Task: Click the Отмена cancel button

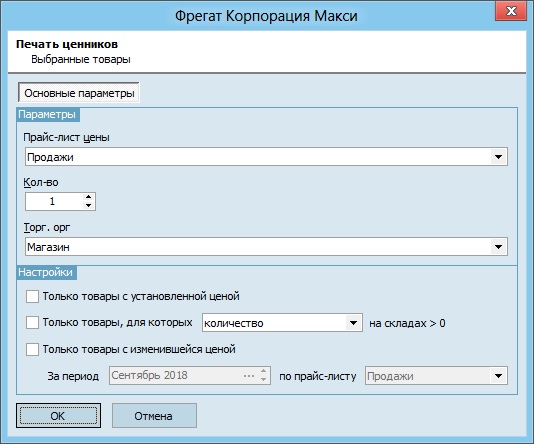Action: [154, 416]
